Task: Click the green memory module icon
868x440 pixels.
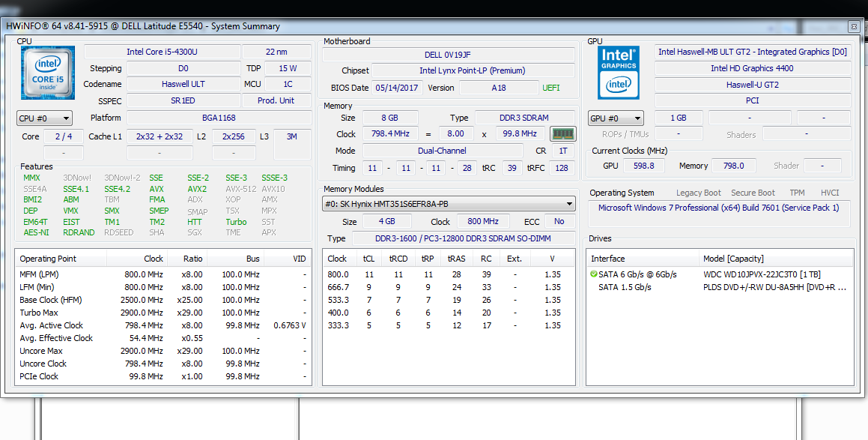Action: point(563,134)
